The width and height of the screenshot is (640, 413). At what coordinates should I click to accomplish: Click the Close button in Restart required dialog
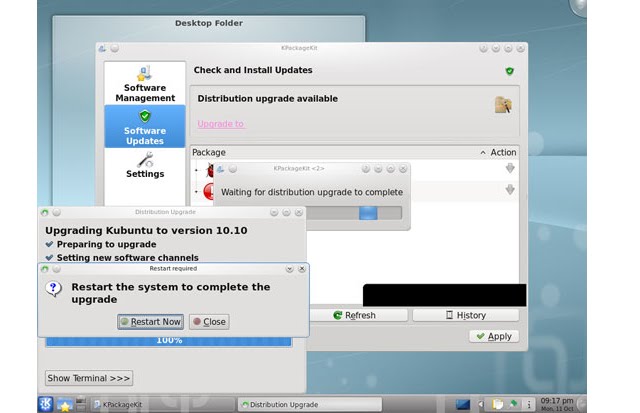click(x=209, y=322)
